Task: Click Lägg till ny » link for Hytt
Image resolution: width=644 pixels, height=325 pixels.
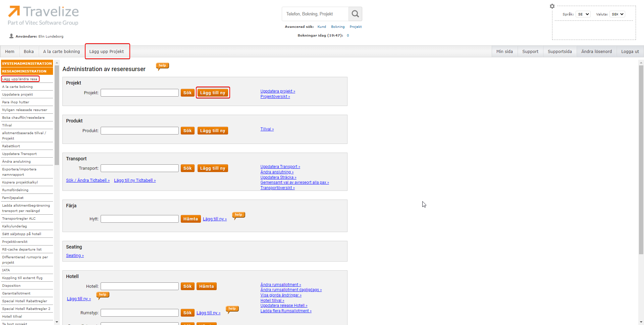Action: click(215, 219)
